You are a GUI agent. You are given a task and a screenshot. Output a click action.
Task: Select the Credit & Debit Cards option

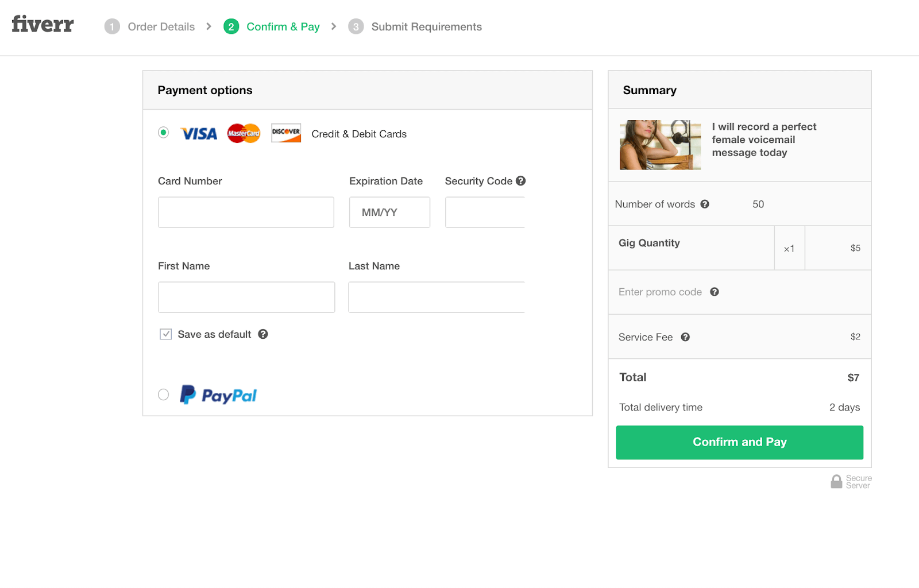point(163,132)
